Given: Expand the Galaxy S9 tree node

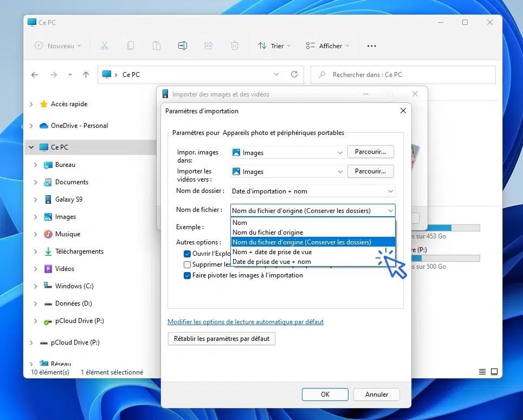Looking at the screenshot, I should [36, 199].
